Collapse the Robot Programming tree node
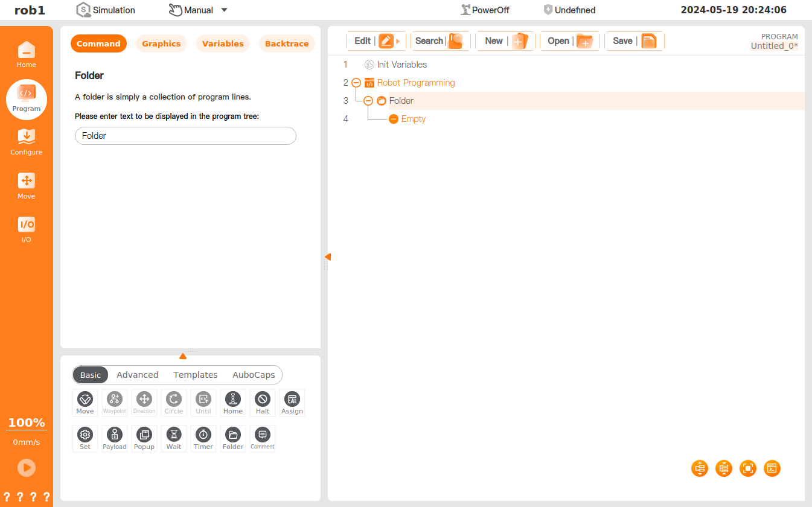 (356, 83)
